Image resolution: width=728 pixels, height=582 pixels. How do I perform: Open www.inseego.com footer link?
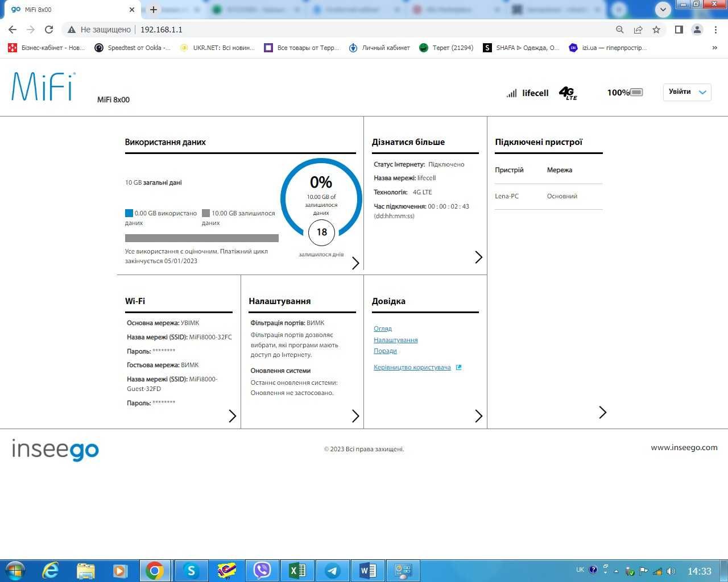tap(684, 447)
